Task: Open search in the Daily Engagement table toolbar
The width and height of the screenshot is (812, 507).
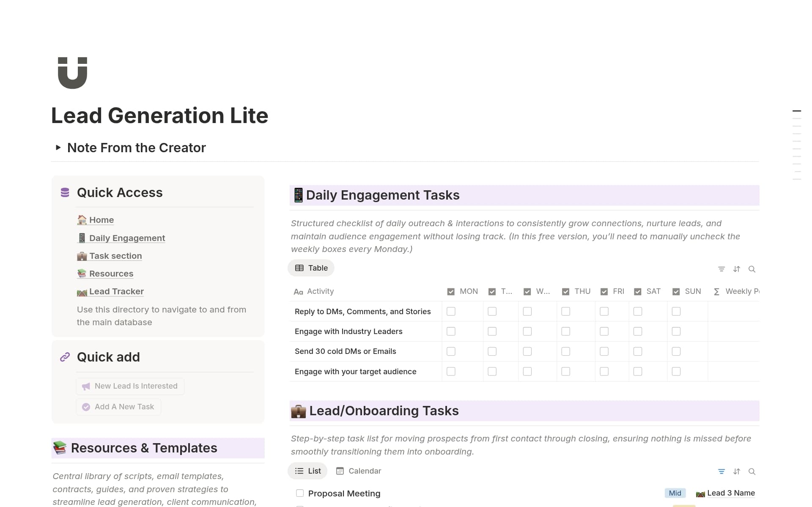Action: tap(752, 269)
